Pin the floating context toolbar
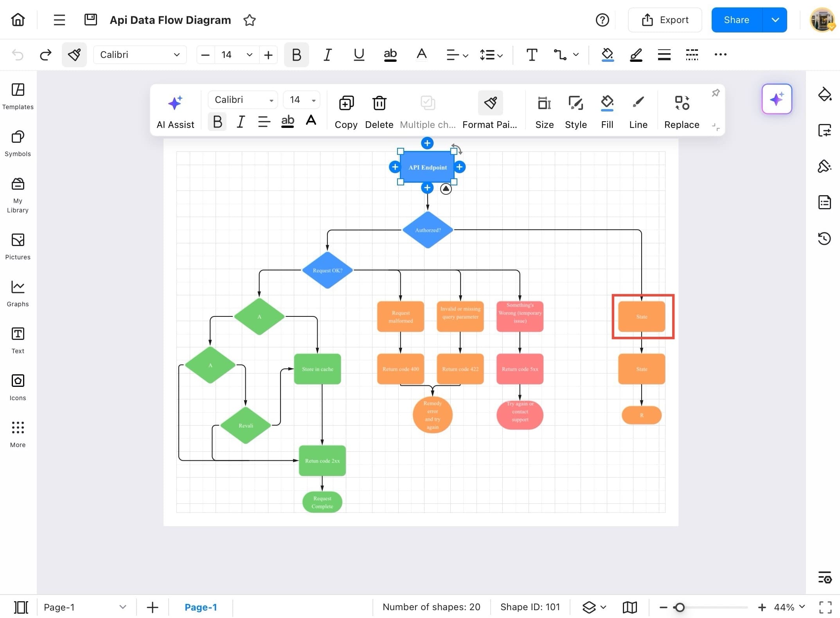The width and height of the screenshot is (840, 618). pyautogui.click(x=716, y=92)
